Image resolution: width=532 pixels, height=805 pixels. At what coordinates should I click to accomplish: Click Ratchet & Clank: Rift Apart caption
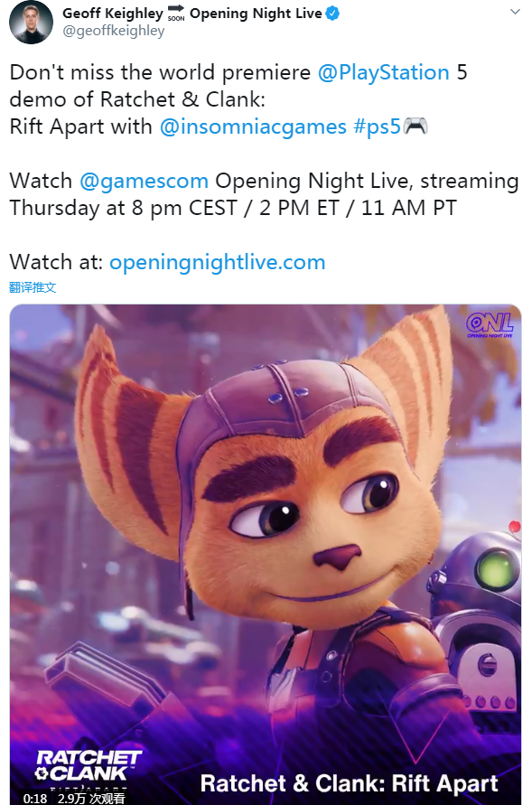pyautogui.click(x=349, y=784)
